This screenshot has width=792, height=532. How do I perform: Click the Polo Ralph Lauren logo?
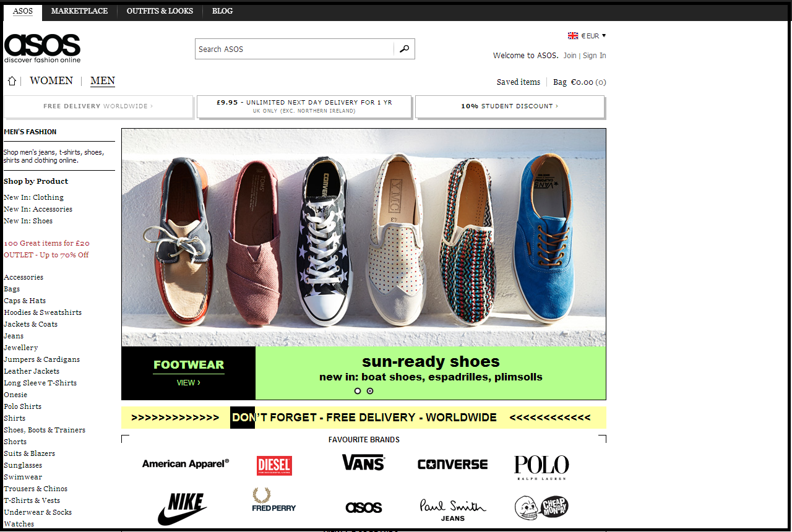pos(541,465)
